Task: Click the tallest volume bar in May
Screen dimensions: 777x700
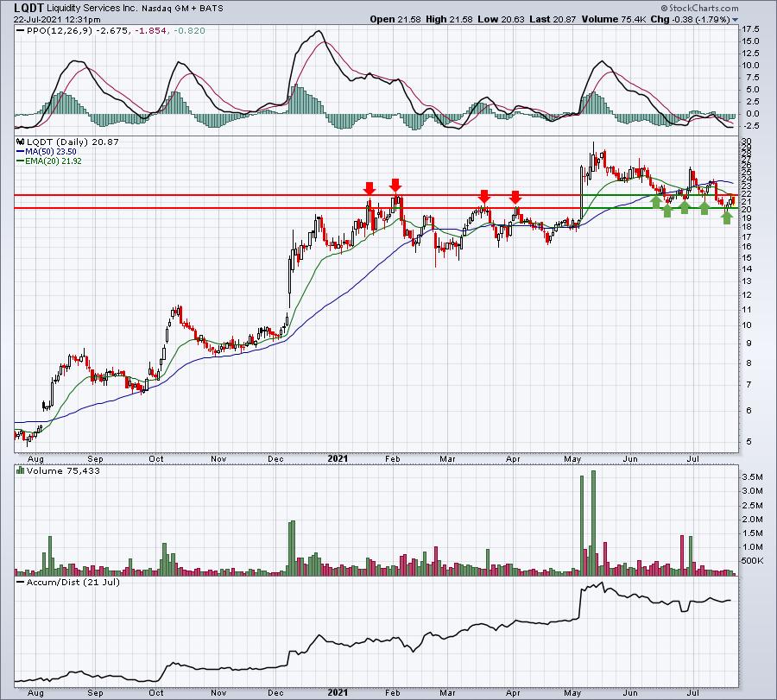Action: pos(593,523)
